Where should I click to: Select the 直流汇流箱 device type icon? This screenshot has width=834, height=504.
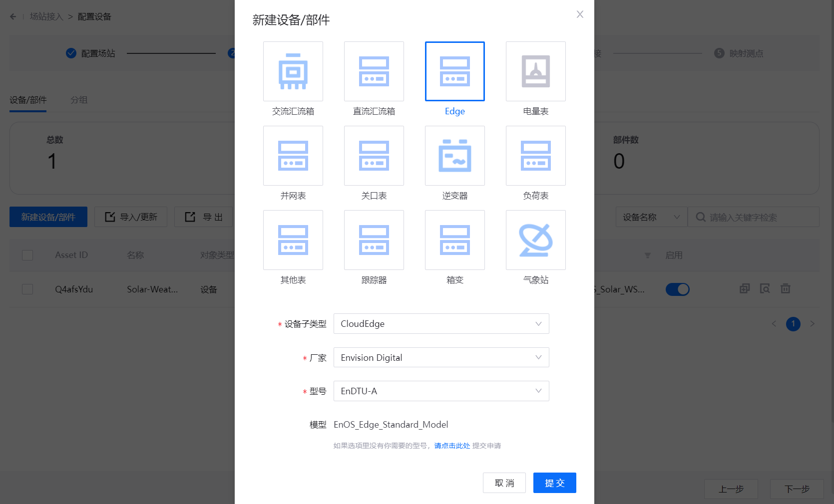pyautogui.click(x=374, y=71)
